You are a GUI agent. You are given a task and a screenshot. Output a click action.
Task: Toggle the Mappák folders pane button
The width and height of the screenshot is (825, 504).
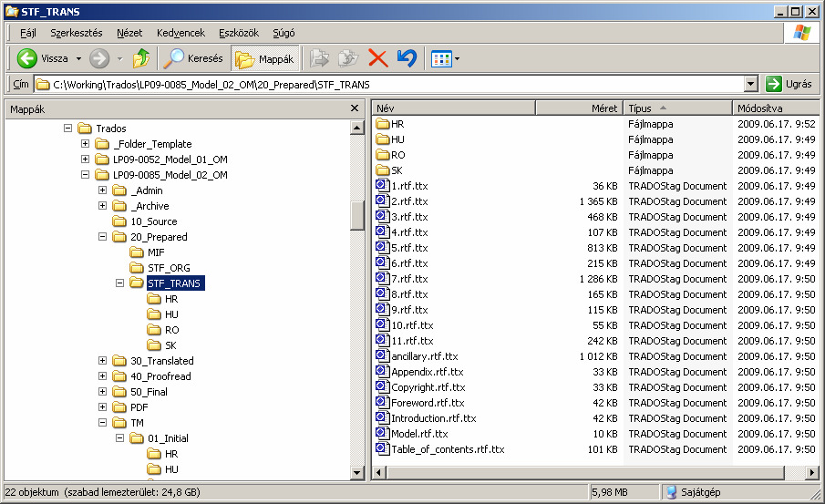tap(264, 59)
